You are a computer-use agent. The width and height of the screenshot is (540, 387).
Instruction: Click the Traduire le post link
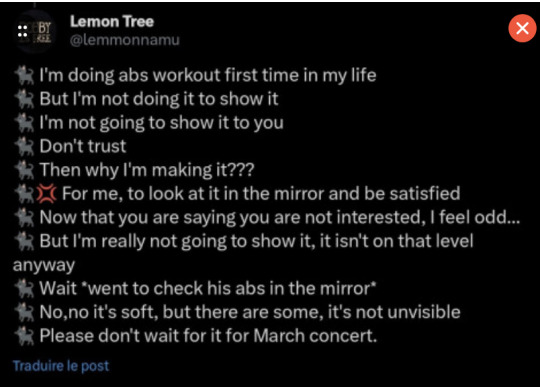(61, 366)
